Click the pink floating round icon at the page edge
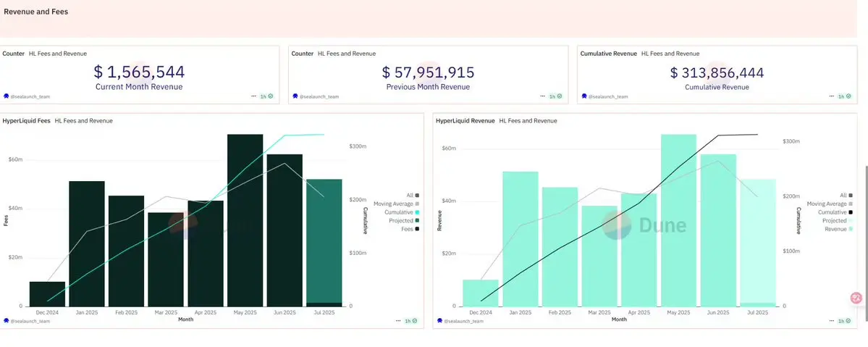Screen dimensions: 868x347 [x=856, y=298]
